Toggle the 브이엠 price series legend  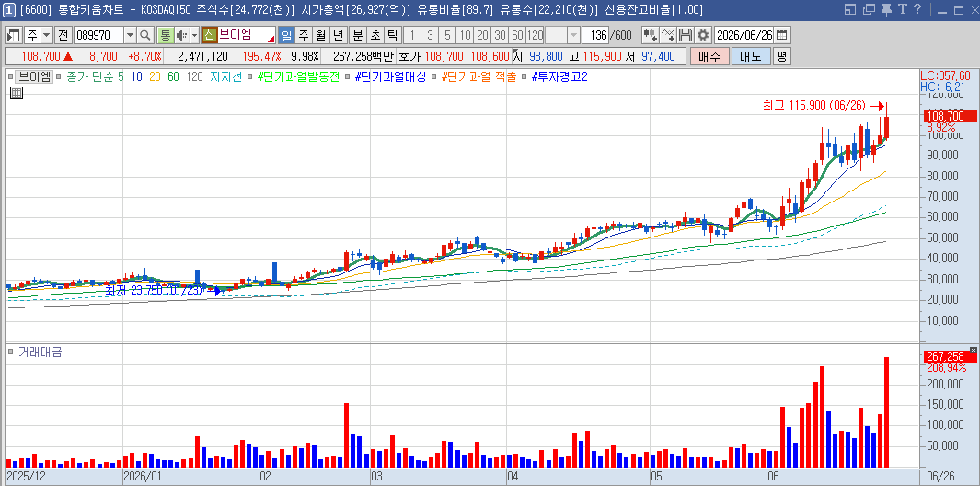(x=10, y=77)
